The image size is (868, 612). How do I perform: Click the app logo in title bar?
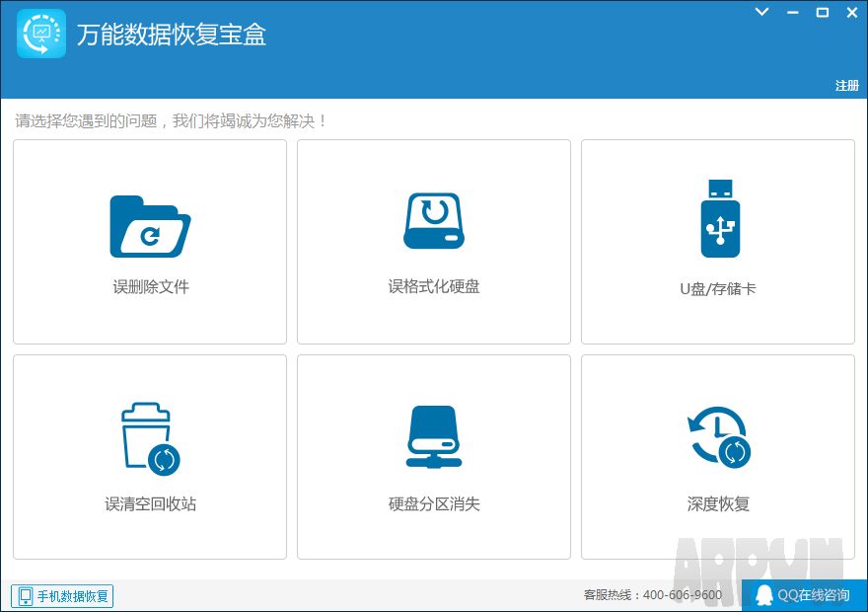[41, 34]
